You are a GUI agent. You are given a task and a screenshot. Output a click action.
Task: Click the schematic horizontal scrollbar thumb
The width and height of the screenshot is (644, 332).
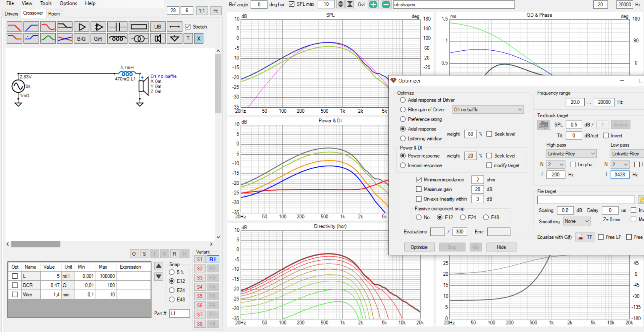tap(36, 244)
